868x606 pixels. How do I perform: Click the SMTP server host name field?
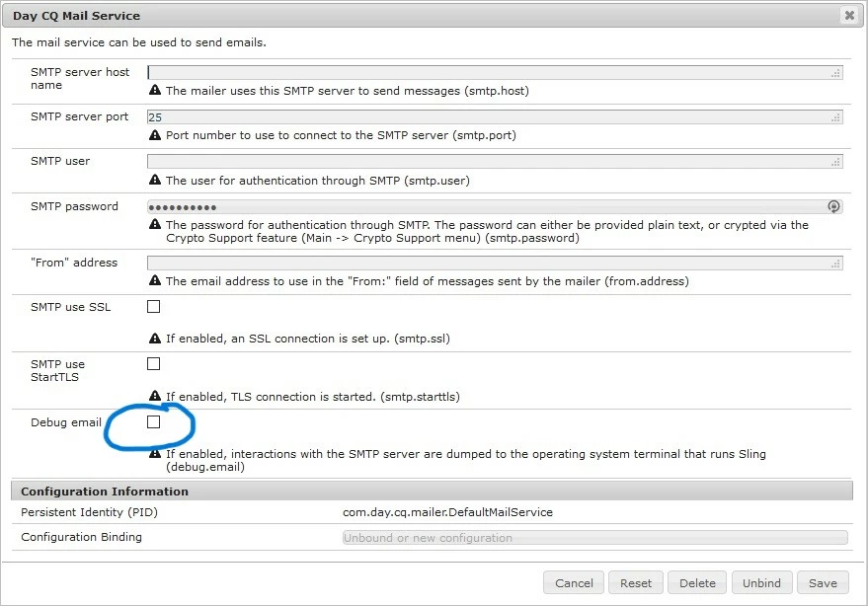tap(495, 72)
